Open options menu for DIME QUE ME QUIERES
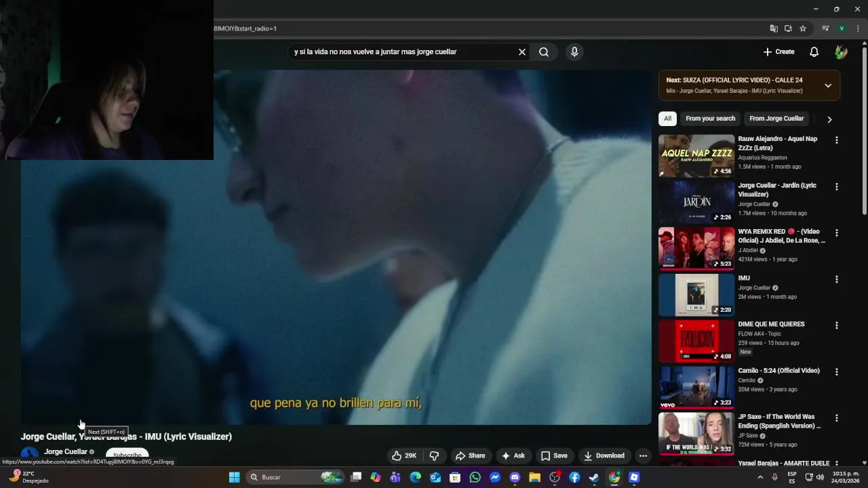This screenshot has width=868, height=488. coord(837,325)
